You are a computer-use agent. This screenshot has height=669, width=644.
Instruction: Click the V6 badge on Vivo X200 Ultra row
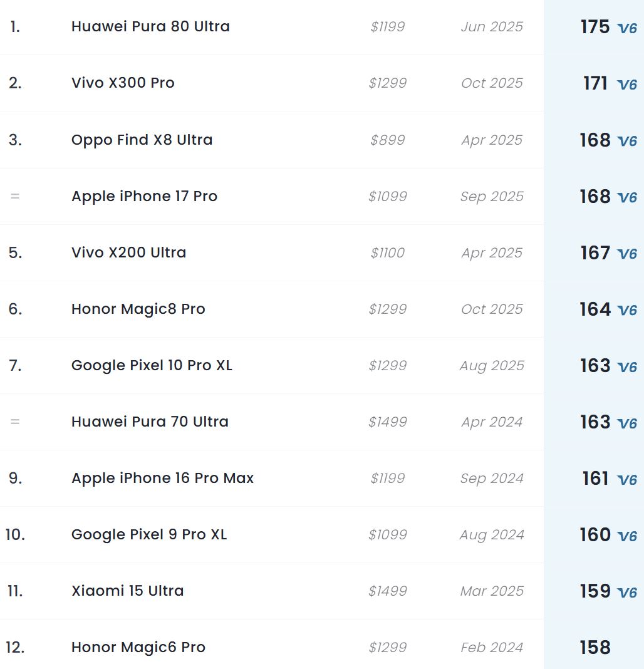(x=626, y=254)
